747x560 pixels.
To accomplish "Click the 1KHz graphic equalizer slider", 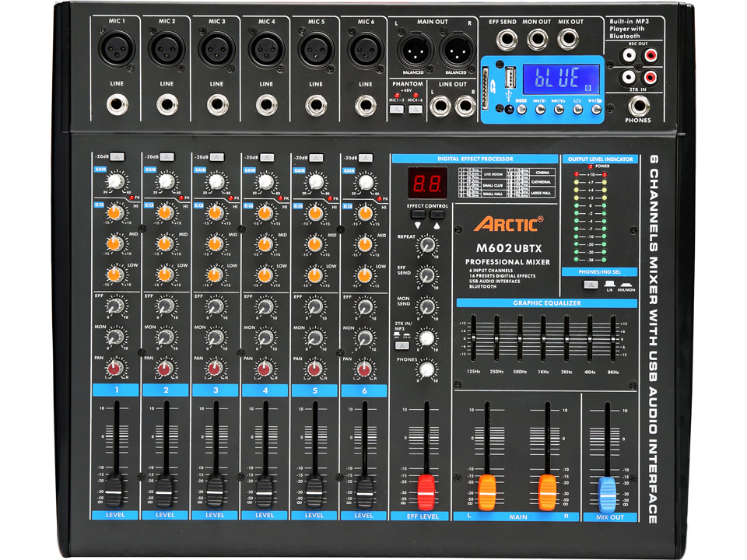I will (543, 338).
